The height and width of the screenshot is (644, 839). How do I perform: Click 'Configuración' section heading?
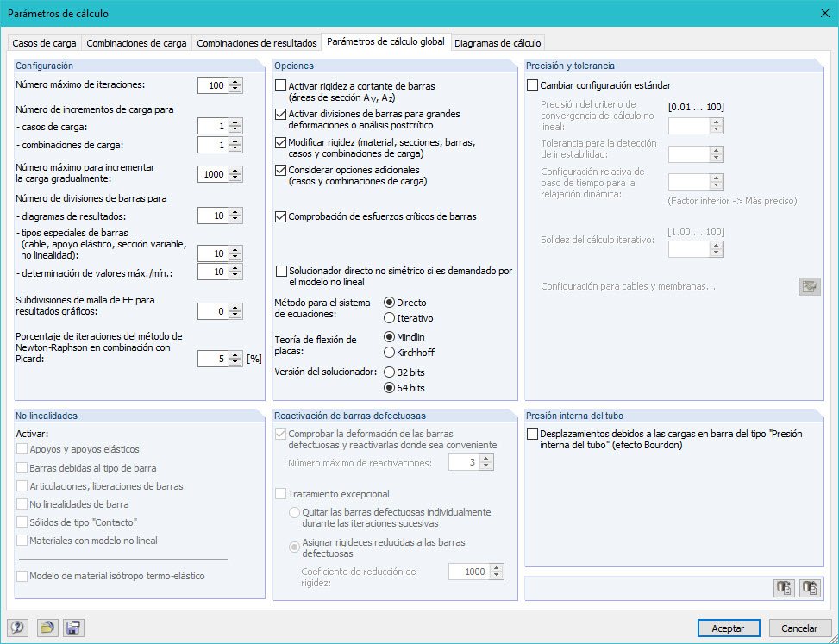tap(45, 66)
